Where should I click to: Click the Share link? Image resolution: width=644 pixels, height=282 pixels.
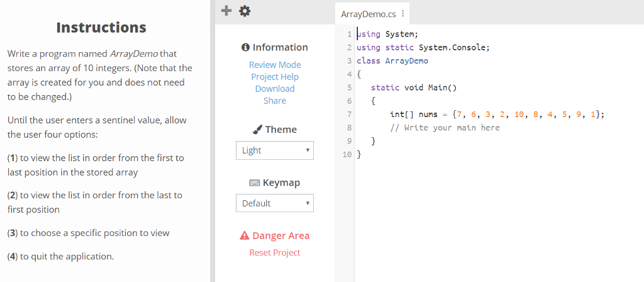pyautogui.click(x=275, y=101)
